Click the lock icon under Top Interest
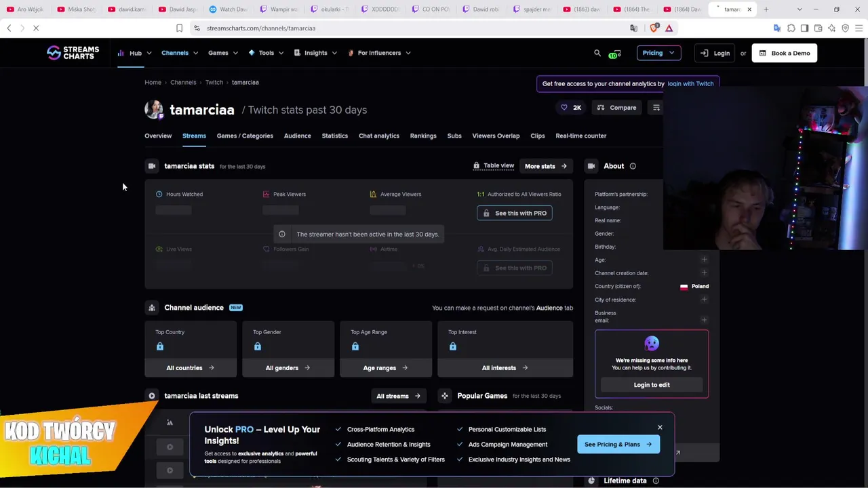 click(x=453, y=346)
